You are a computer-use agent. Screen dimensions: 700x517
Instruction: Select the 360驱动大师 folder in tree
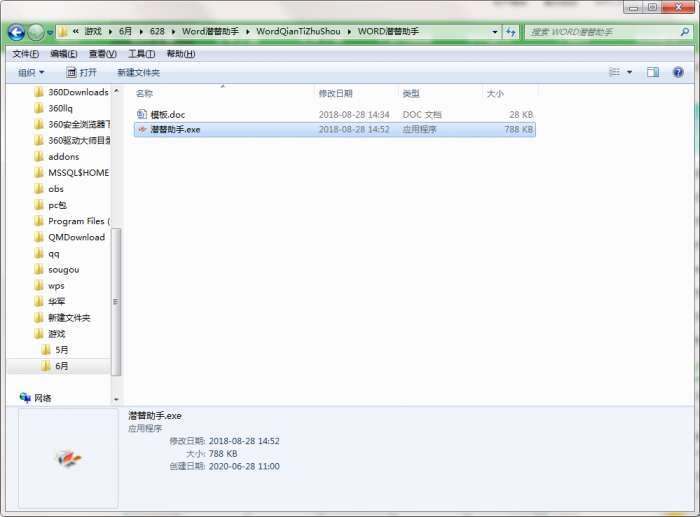click(x=71, y=141)
